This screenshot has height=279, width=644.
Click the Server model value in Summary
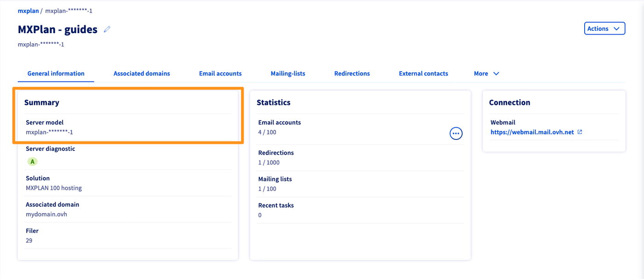(x=49, y=132)
